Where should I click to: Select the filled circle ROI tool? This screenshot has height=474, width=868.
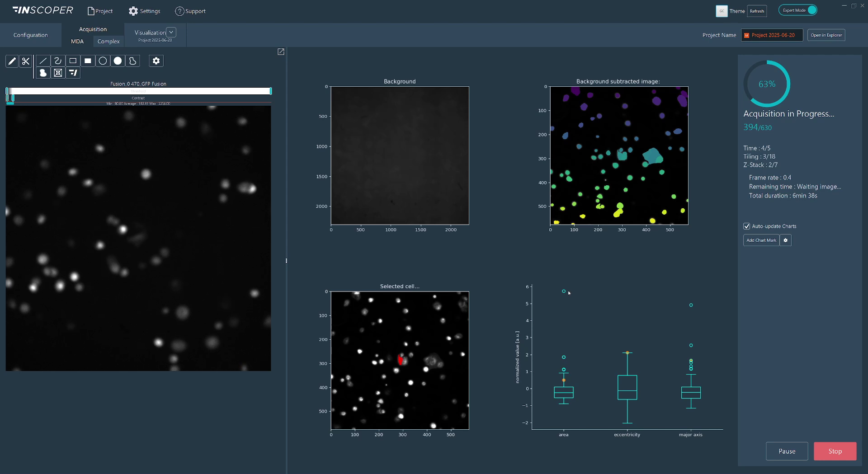118,61
